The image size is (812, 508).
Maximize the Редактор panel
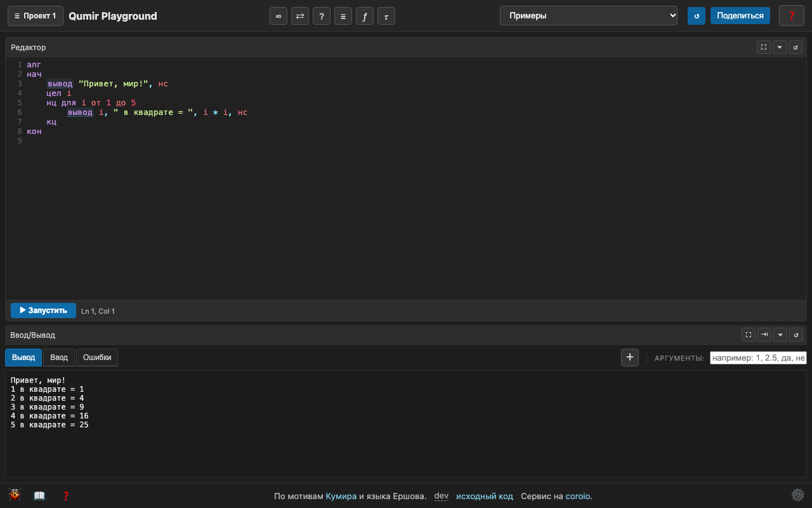click(764, 47)
